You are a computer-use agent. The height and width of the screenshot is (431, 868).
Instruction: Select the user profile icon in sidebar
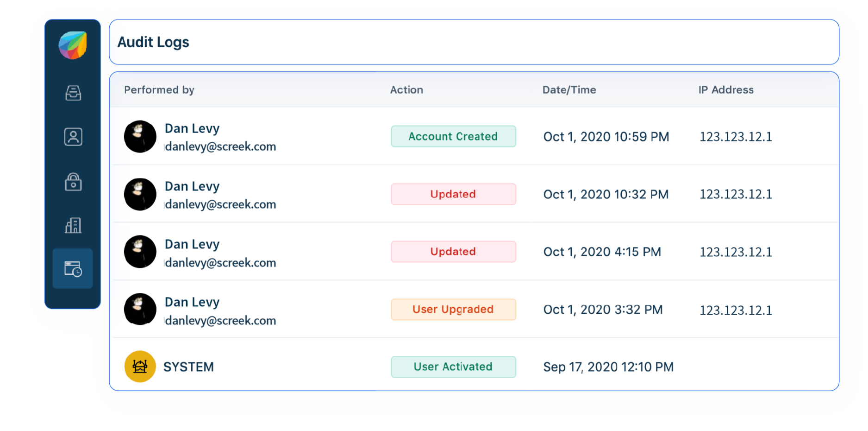[72, 137]
